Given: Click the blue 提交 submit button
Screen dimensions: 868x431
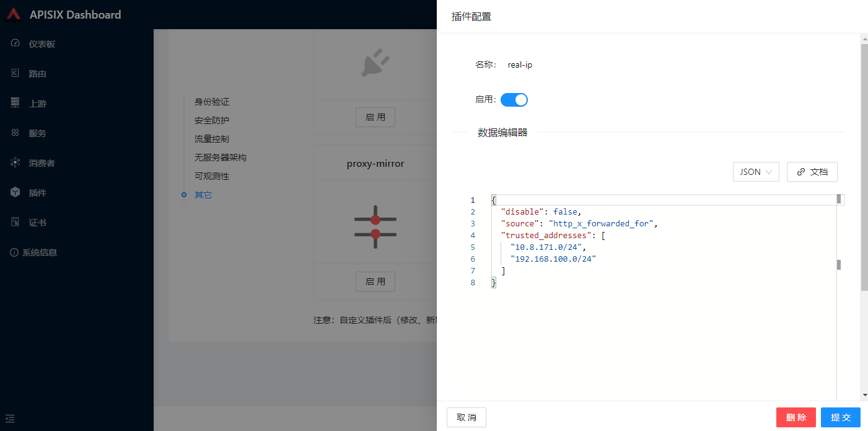Looking at the screenshot, I should pos(841,417).
